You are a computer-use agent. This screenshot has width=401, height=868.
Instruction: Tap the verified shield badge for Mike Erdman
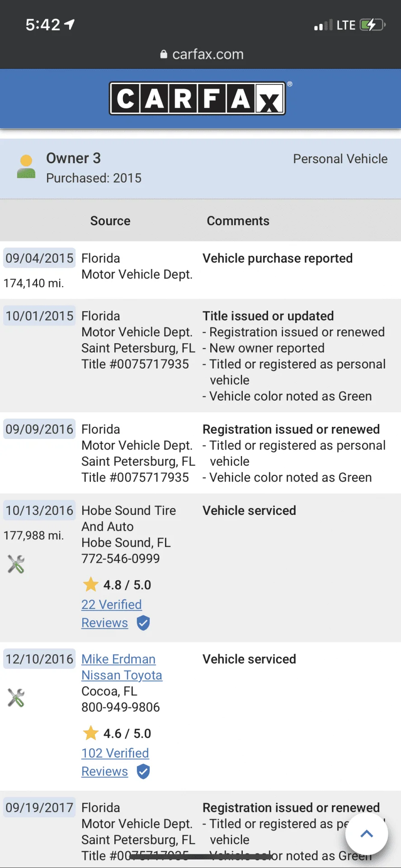143,772
